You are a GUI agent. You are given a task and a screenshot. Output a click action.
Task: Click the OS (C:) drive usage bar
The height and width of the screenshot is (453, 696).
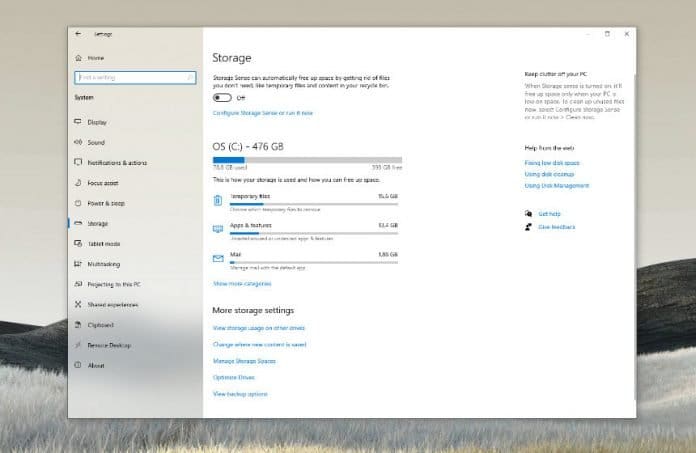tap(307, 160)
